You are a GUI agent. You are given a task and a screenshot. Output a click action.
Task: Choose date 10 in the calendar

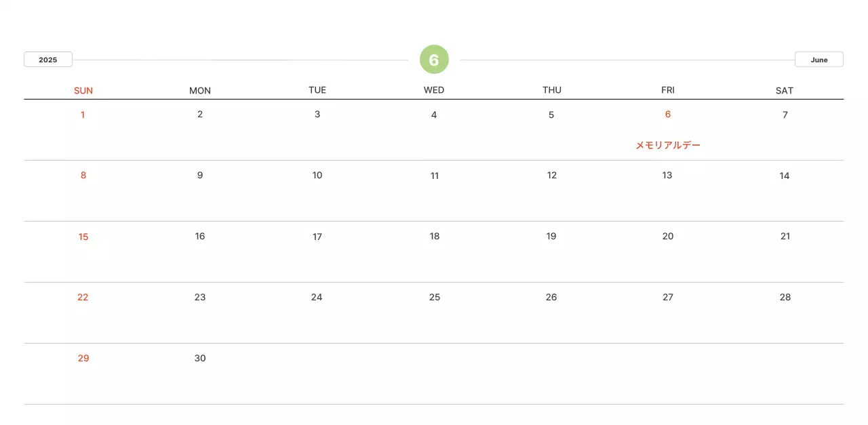pos(317,176)
